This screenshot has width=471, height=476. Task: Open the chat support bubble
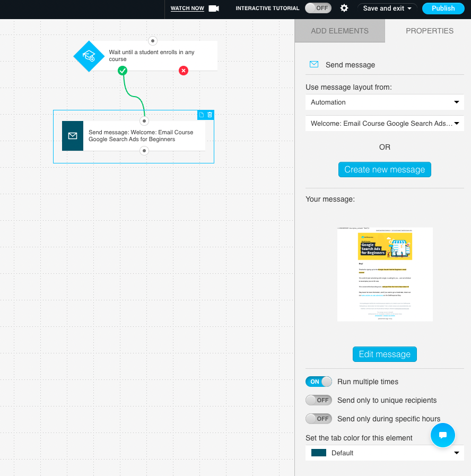coord(443,435)
